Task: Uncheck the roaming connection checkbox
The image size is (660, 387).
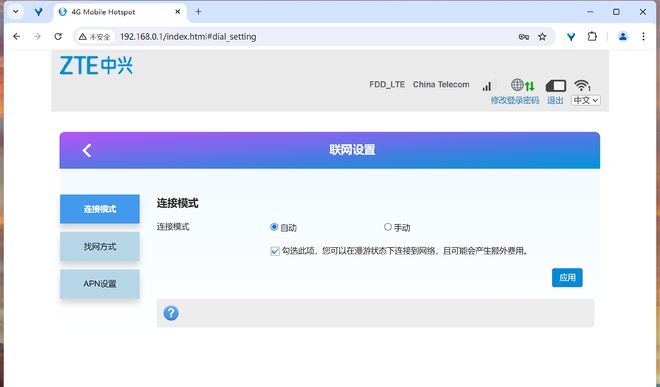Action: (275, 251)
